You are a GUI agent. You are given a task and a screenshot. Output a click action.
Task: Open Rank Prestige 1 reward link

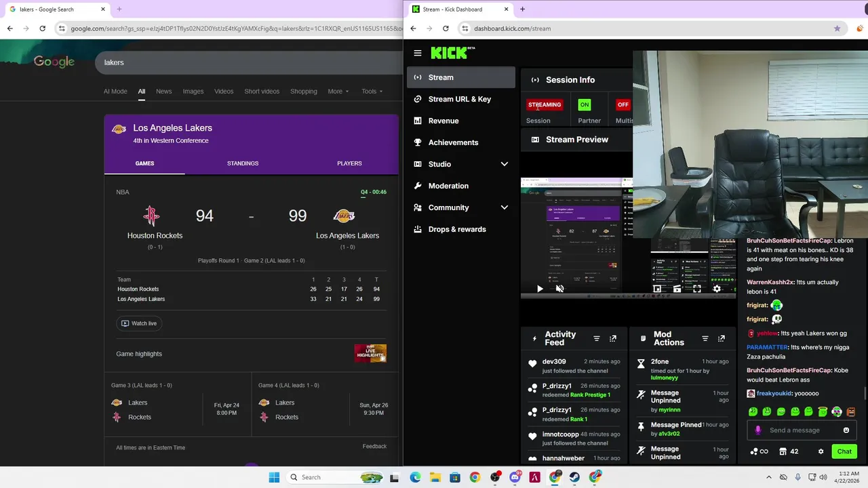coord(590,394)
